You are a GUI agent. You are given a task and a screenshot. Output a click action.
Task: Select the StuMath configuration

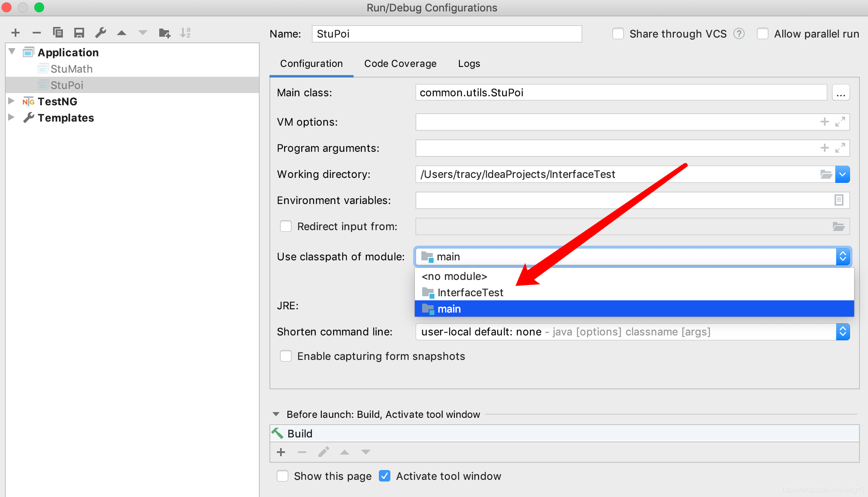point(71,69)
